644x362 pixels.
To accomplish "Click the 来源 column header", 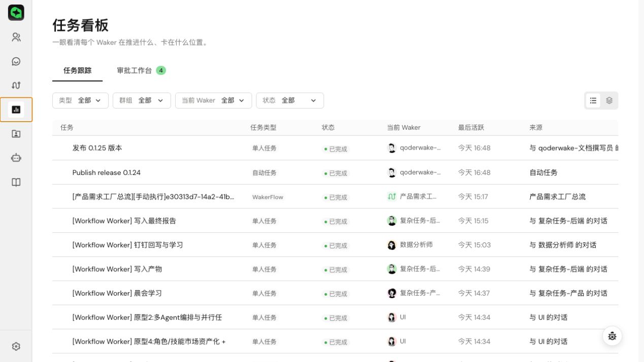I will click(x=536, y=128).
